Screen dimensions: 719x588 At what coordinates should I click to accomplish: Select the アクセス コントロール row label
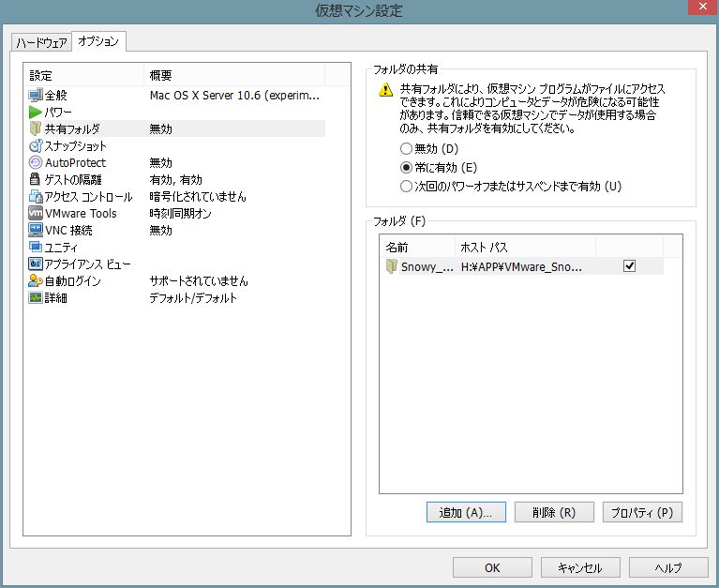(88, 197)
